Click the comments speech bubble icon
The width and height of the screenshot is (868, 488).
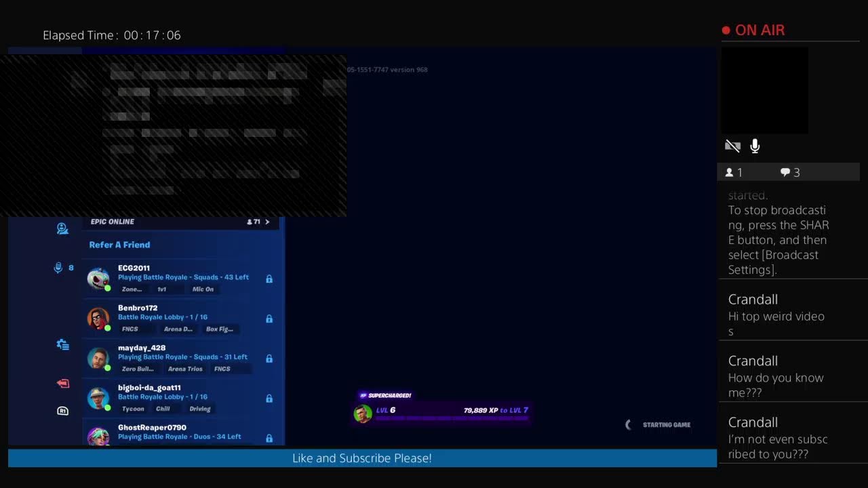785,172
